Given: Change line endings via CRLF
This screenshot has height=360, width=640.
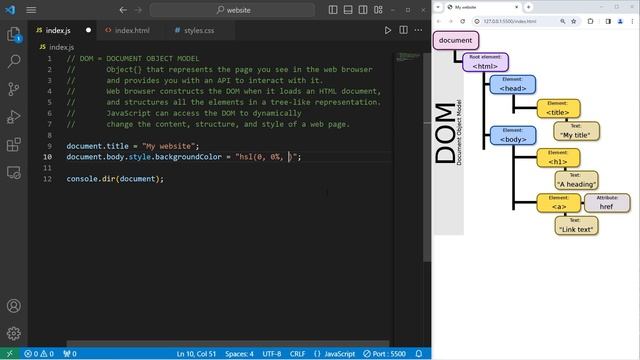Looking at the screenshot, I should click(x=297, y=354).
